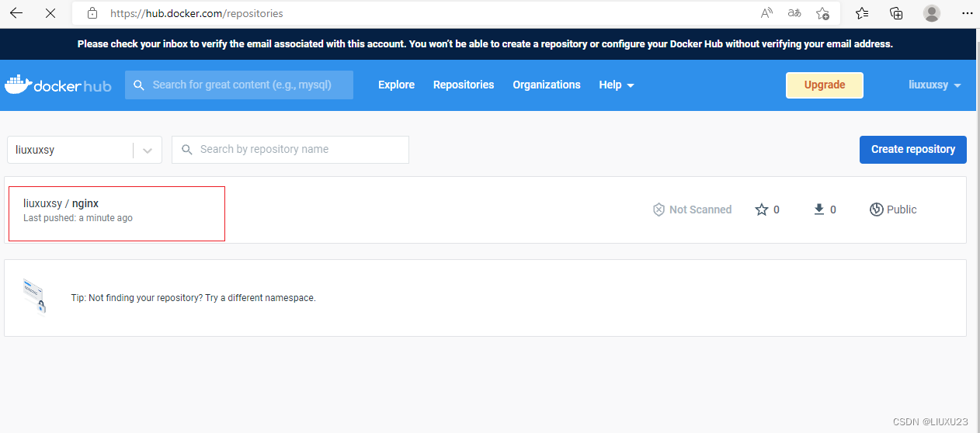
Task: Click the email verification banner message
Action: coord(485,44)
